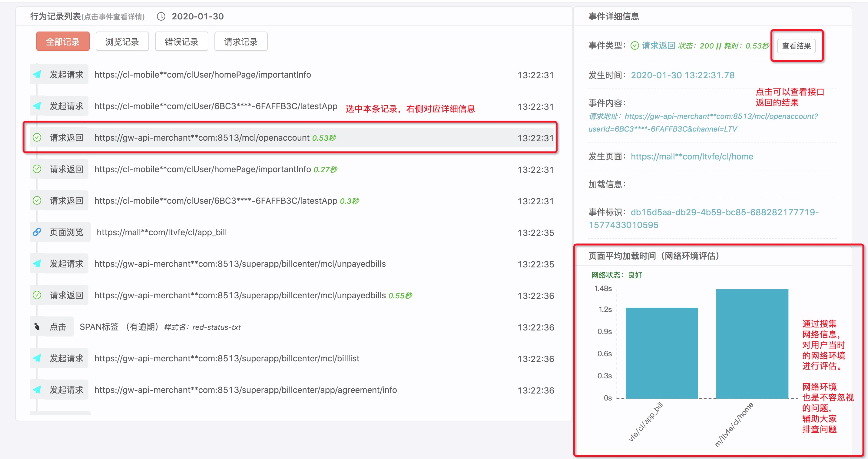868x459 pixels.
Task: Show only 请求记录 entries
Action: tap(240, 42)
